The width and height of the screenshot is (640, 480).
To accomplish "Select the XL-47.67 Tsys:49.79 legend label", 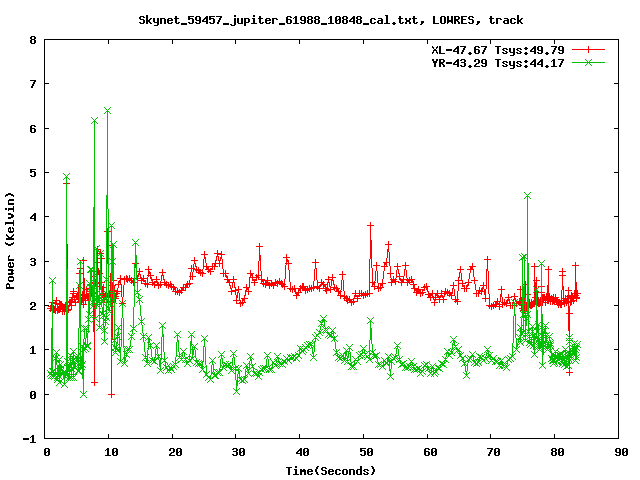I will click(x=498, y=50).
